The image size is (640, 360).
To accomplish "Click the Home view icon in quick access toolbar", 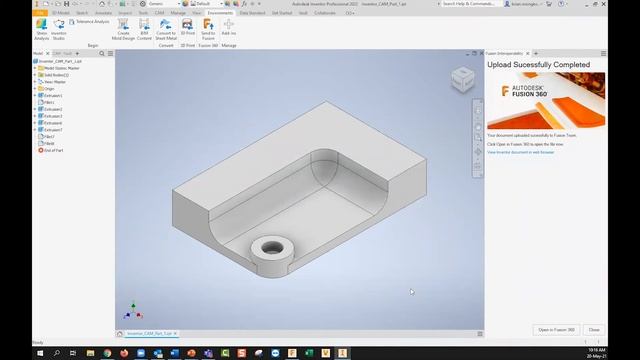I will click(x=102, y=4).
